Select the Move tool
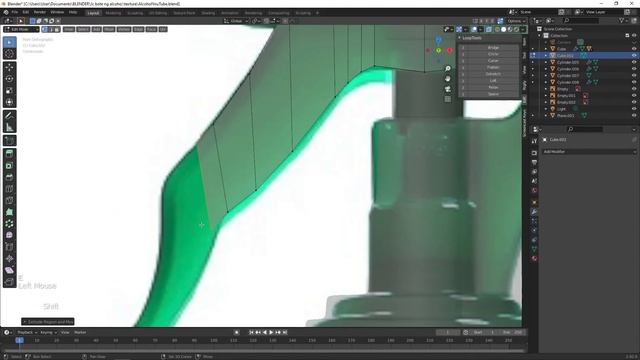Viewport: 640px width, 360px height. 9,67
